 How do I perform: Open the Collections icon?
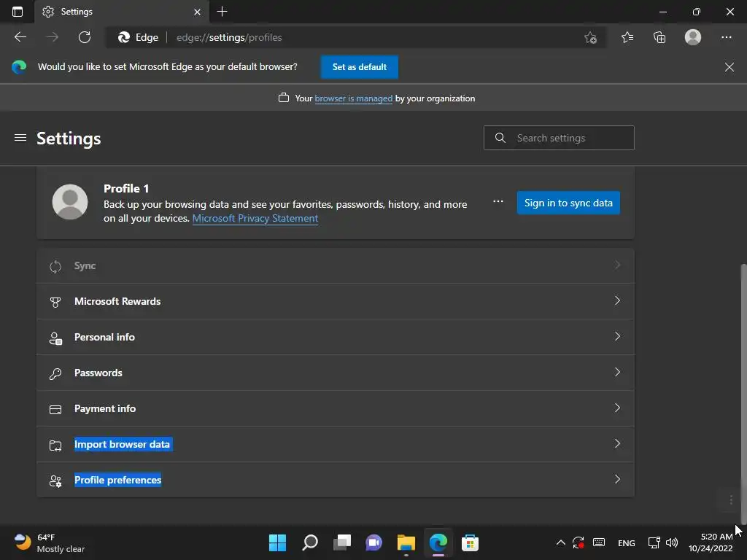(x=659, y=37)
